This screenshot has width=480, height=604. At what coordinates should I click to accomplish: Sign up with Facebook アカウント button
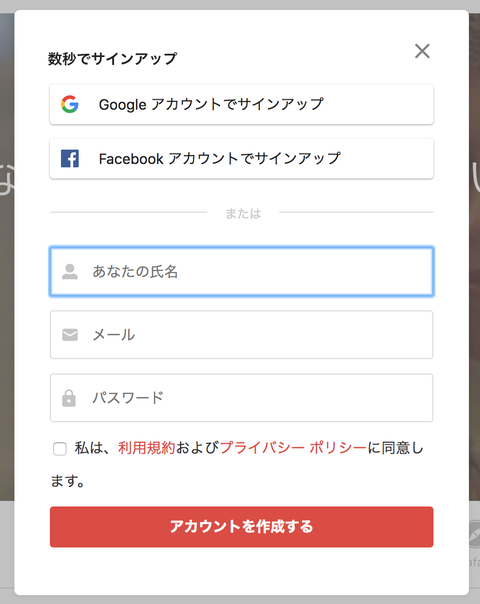(242, 158)
